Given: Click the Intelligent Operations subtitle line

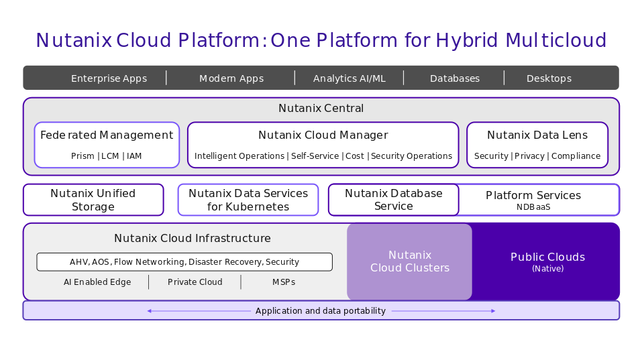Looking at the screenshot, I should click(x=323, y=156).
